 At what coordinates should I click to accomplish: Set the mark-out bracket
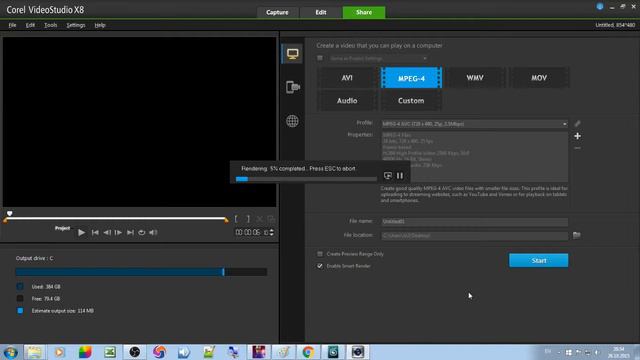click(248, 219)
